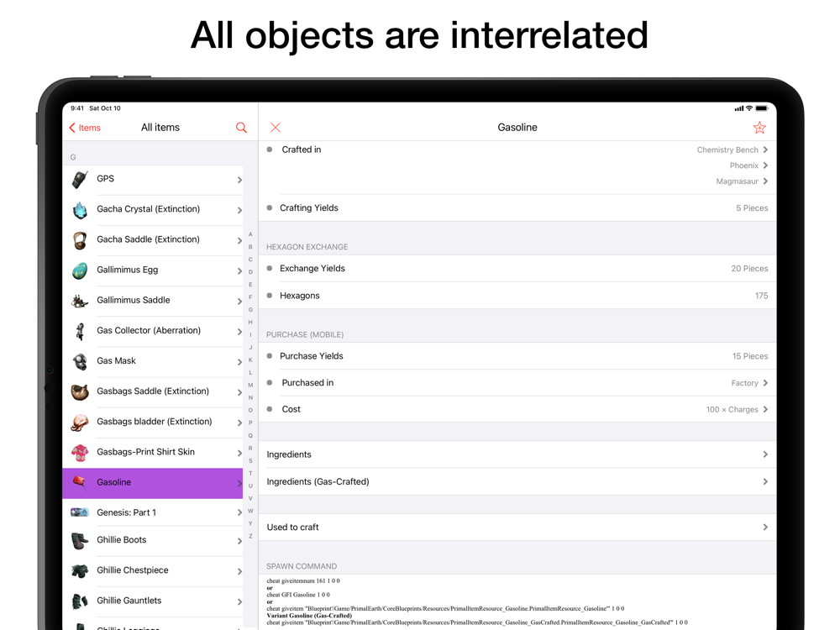Select Gasbags-Print Shirt Skin entry

(152, 453)
